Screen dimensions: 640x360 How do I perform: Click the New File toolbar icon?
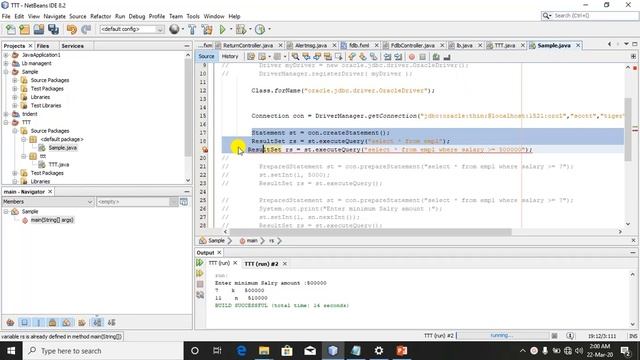click(x=11, y=29)
